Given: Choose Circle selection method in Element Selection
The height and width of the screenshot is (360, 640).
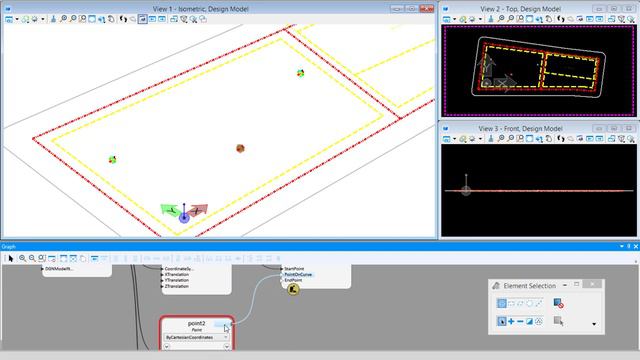Looking at the screenshot, I should point(529,303).
